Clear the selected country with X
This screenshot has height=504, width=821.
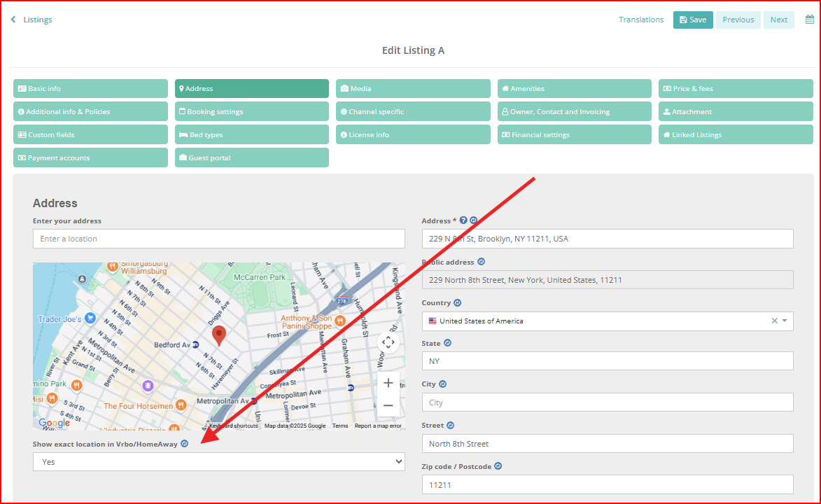(x=774, y=321)
